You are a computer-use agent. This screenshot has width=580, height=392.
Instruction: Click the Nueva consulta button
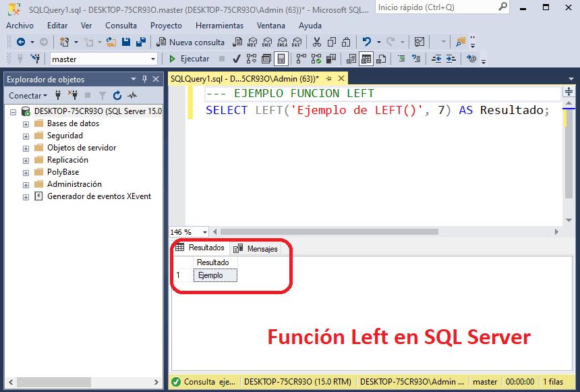(190, 43)
